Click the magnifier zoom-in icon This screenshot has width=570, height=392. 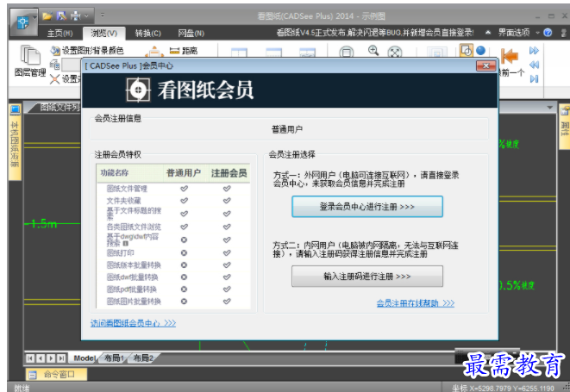click(373, 51)
